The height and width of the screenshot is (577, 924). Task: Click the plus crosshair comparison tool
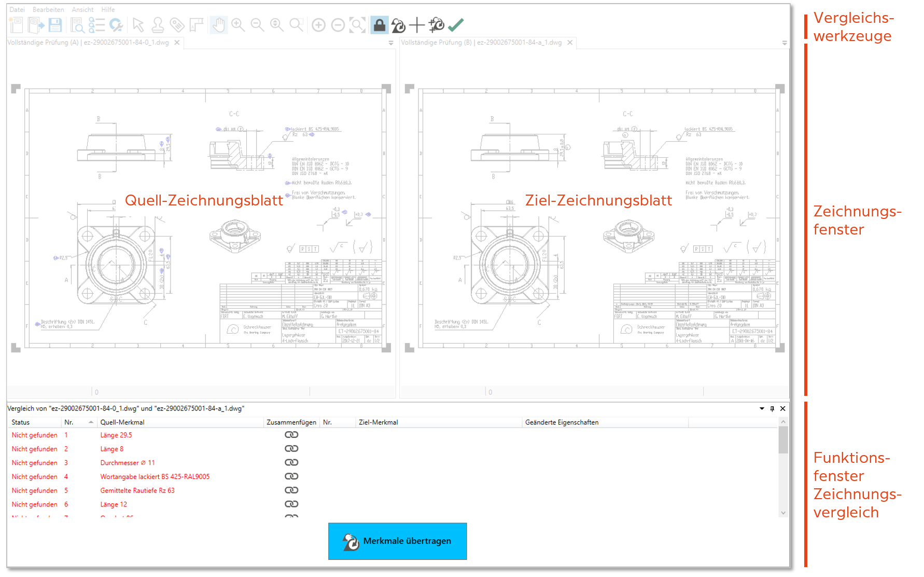click(x=417, y=25)
